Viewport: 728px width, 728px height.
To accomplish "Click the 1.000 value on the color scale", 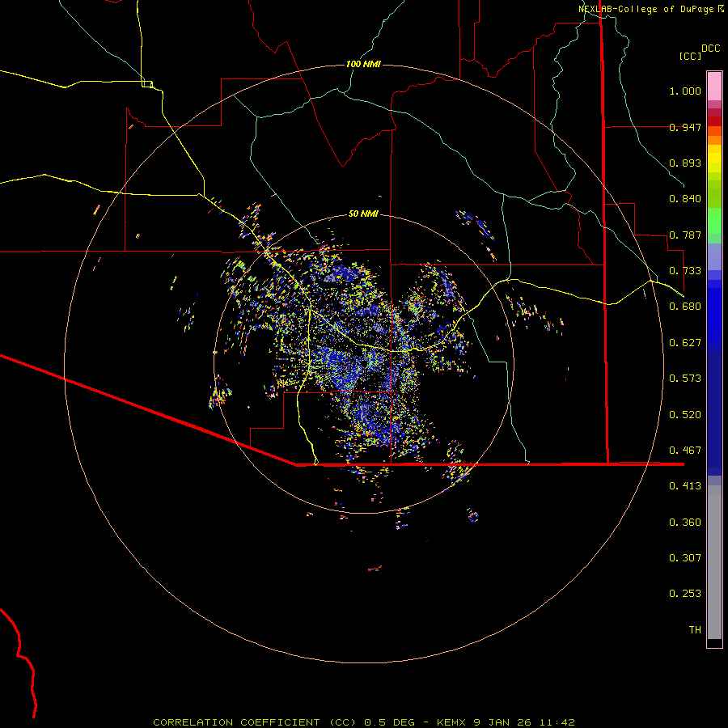I will [685, 91].
